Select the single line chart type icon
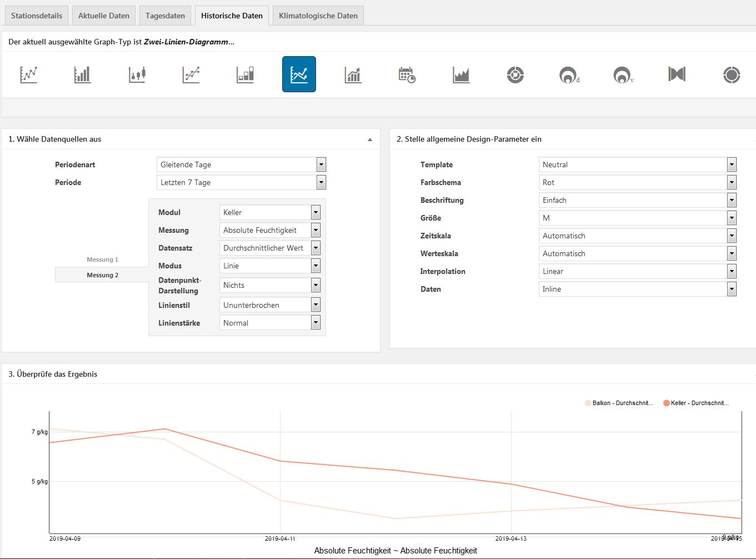Screen dimensions: 756x559 pyautogui.click(x=29, y=74)
